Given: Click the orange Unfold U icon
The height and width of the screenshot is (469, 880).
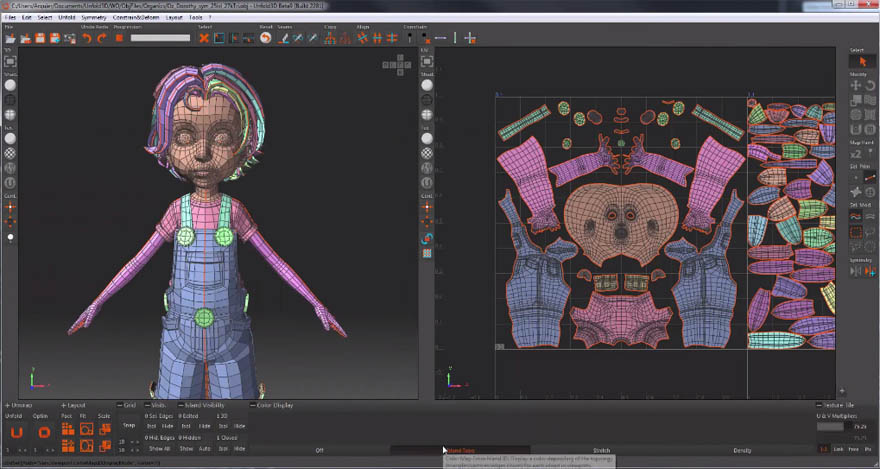Looking at the screenshot, I should pyautogui.click(x=17, y=433).
